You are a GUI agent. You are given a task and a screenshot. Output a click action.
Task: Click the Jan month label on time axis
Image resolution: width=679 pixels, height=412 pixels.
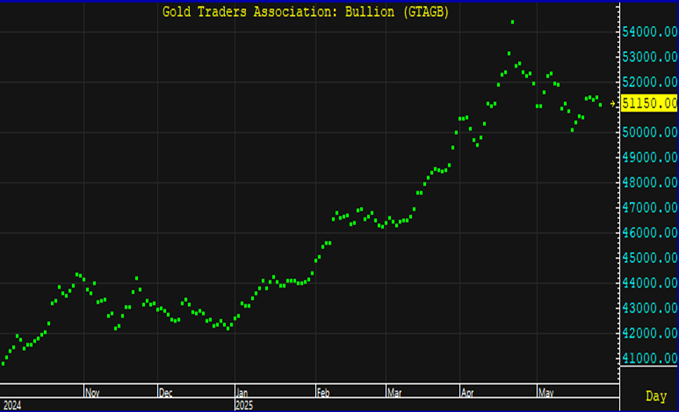click(242, 393)
